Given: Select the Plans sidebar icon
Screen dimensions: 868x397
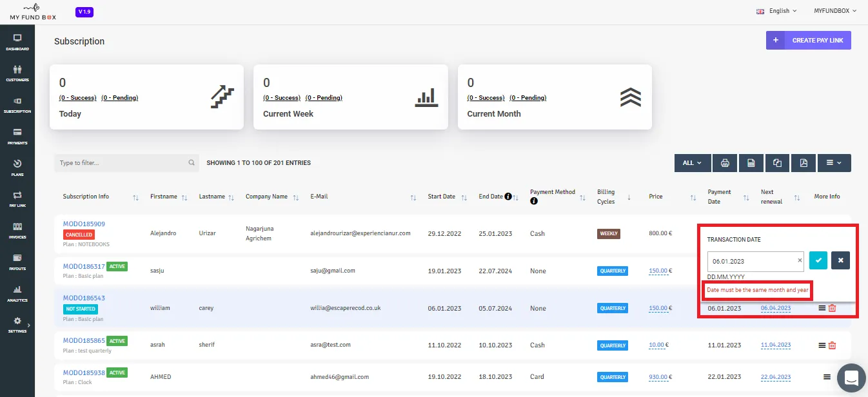Looking at the screenshot, I should tap(17, 168).
